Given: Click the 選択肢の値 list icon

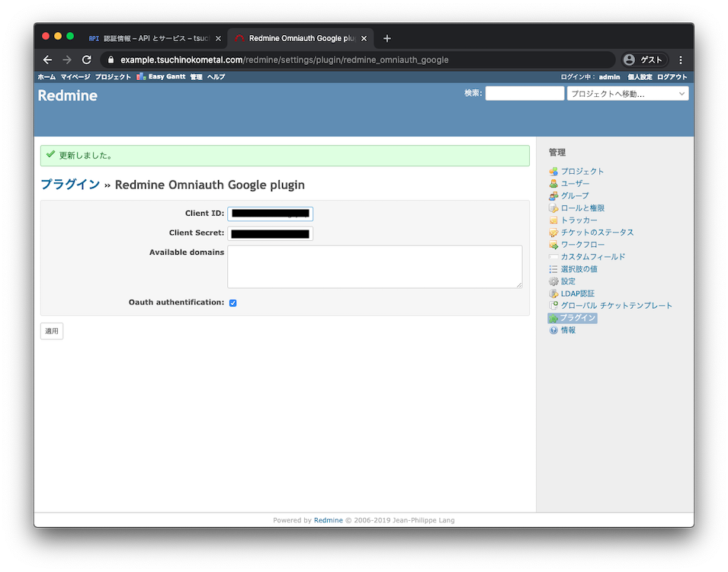Looking at the screenshot, I should tap(553, 269).
